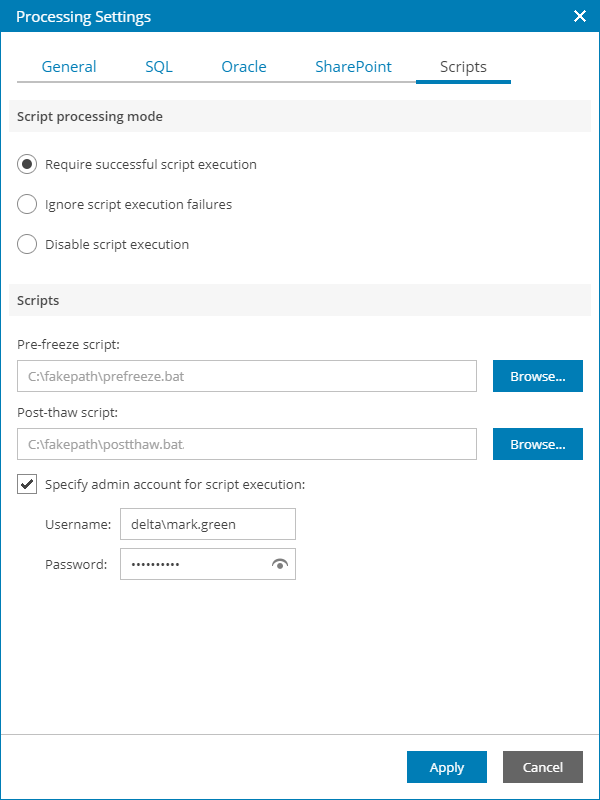Click the pre-freeze script path field
The height and width of the screenshot is (800, 600).
pos(246,376)
